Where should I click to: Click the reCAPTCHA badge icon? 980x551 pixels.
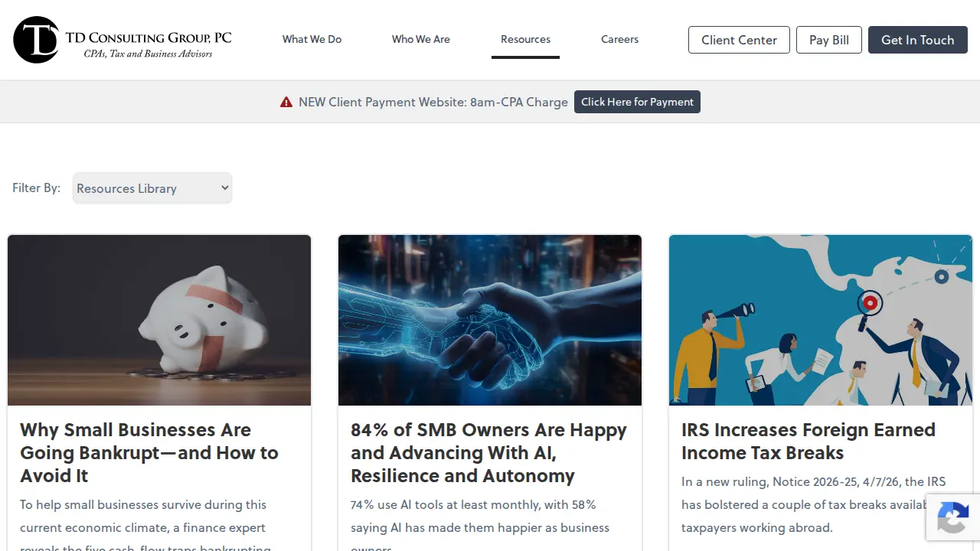coord(952,517)
